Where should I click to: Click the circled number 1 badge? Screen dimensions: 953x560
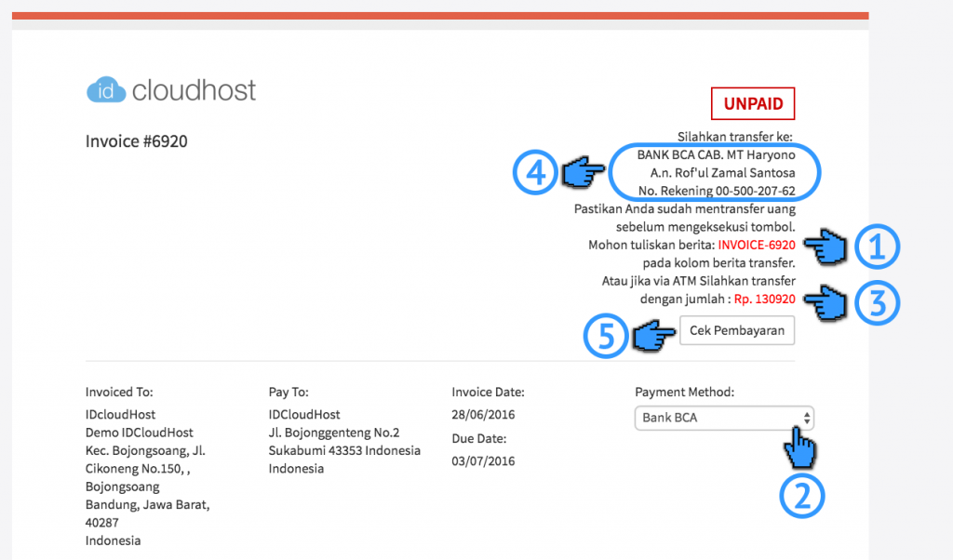click(877, 247)
